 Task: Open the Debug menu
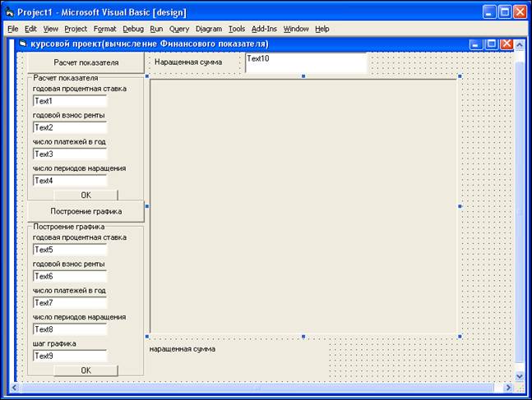(132, 29)
